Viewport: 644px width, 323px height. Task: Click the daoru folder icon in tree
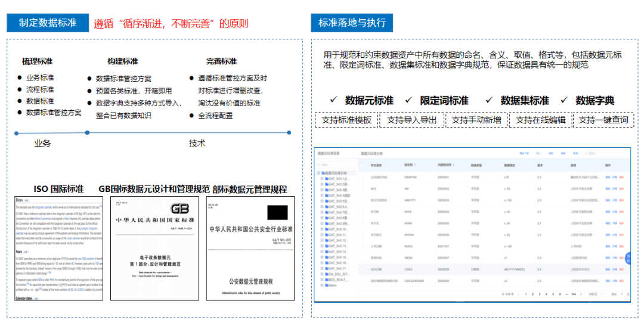326,285
